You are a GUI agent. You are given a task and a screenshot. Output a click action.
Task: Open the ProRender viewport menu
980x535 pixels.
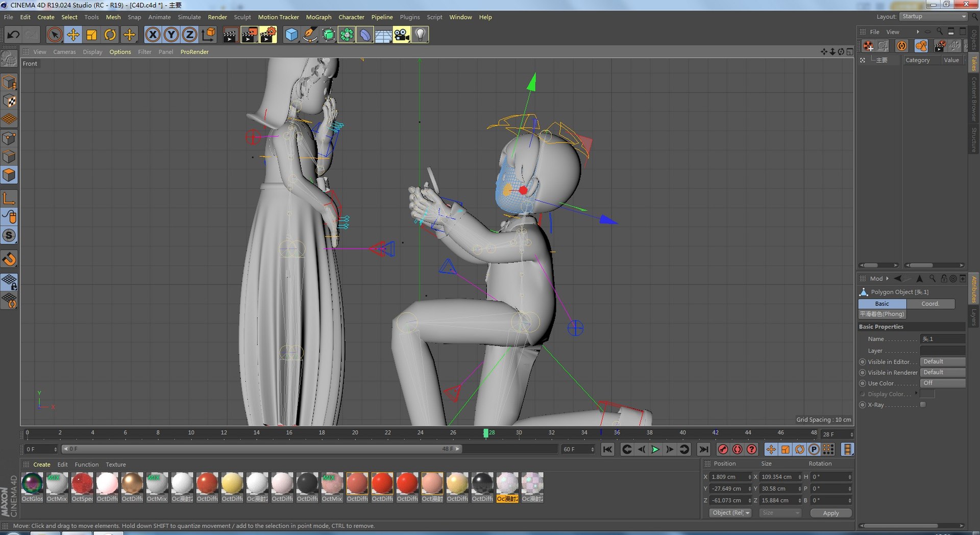click(194, 52)
